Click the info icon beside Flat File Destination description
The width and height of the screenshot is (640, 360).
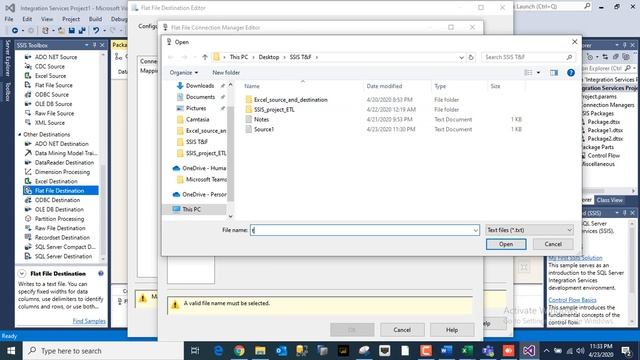pos(101,273)
